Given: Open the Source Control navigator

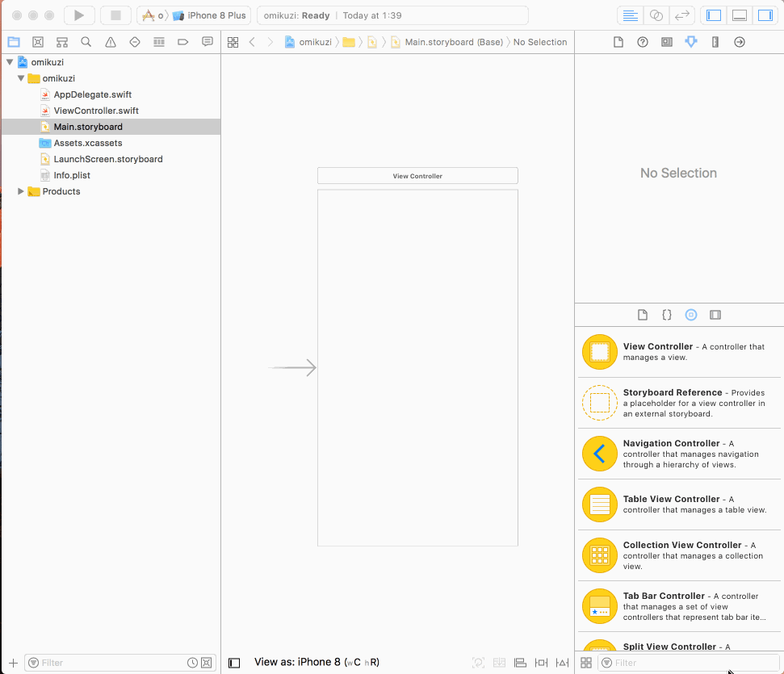Looking at the screenshot, I should tap(38, 42).
